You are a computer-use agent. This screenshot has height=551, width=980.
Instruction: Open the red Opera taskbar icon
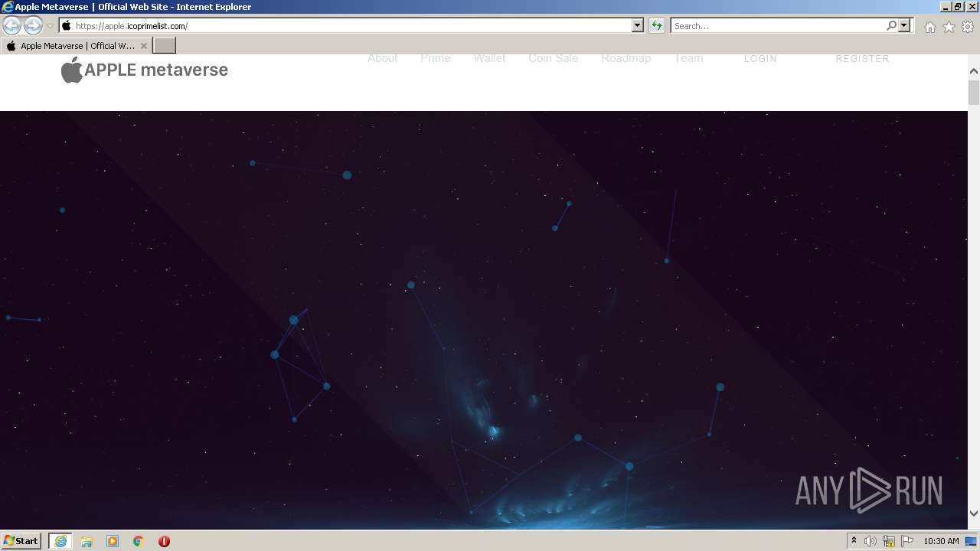[164, 541]
